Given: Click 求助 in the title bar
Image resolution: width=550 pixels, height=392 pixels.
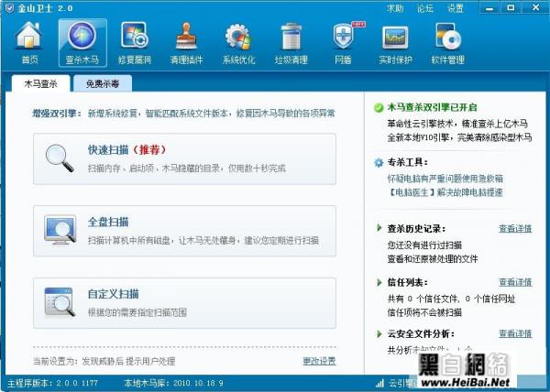Looking at the screenshot, I should pos(395,7).
